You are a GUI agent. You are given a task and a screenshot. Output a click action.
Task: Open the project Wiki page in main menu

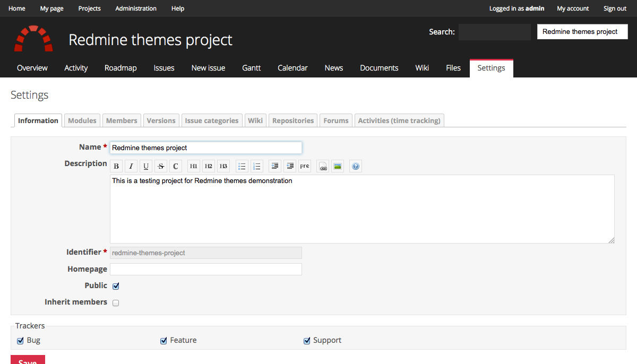(422, 68)
